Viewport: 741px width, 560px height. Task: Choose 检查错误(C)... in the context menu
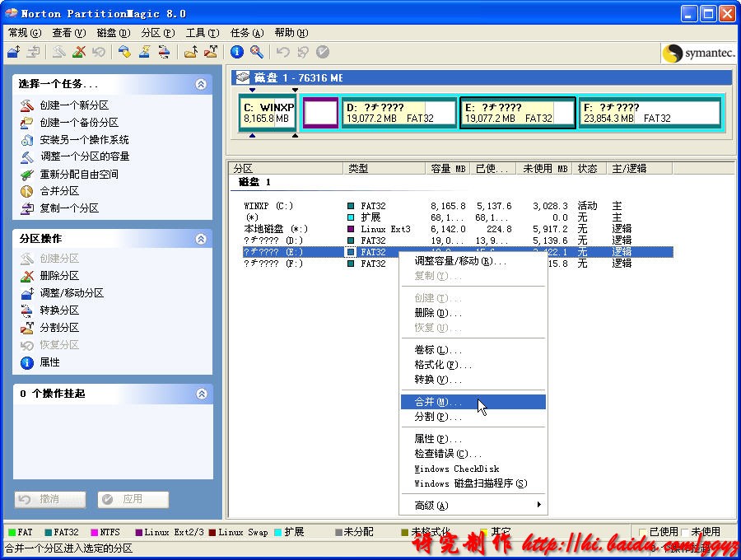[x=473, y=454]
